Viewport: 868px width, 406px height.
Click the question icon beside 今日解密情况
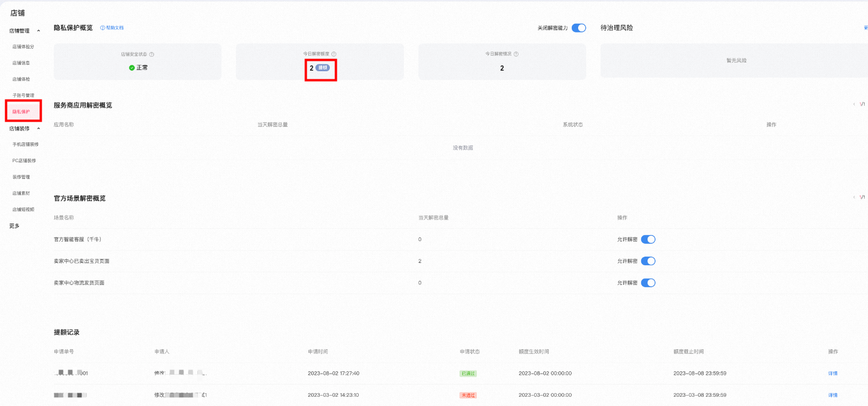(516, 54)
